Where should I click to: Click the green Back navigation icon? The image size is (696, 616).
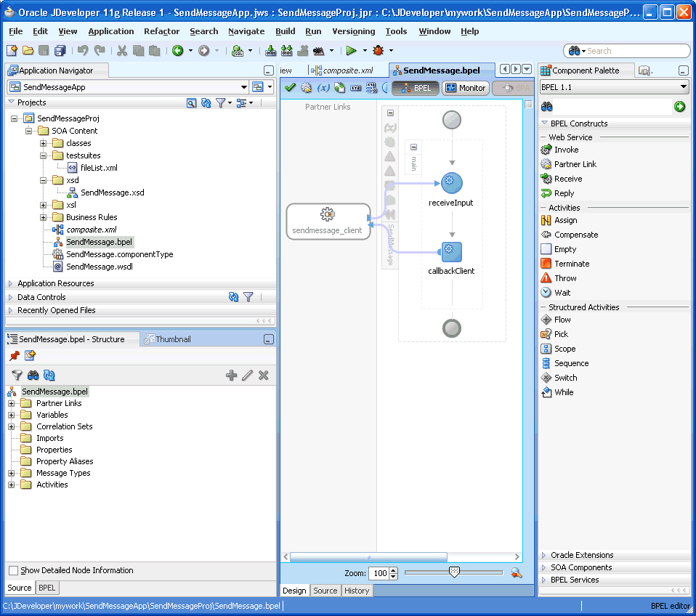tap(178, 51)
